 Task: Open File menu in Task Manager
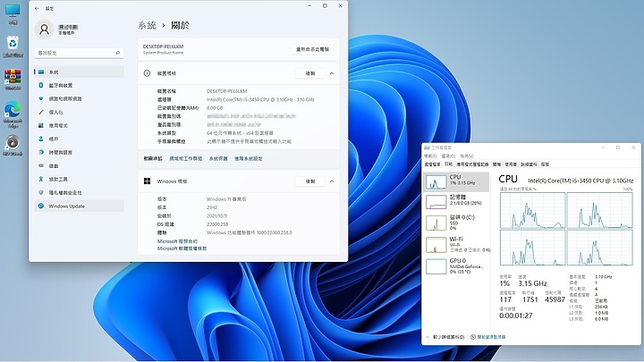(x=430, y=156)
